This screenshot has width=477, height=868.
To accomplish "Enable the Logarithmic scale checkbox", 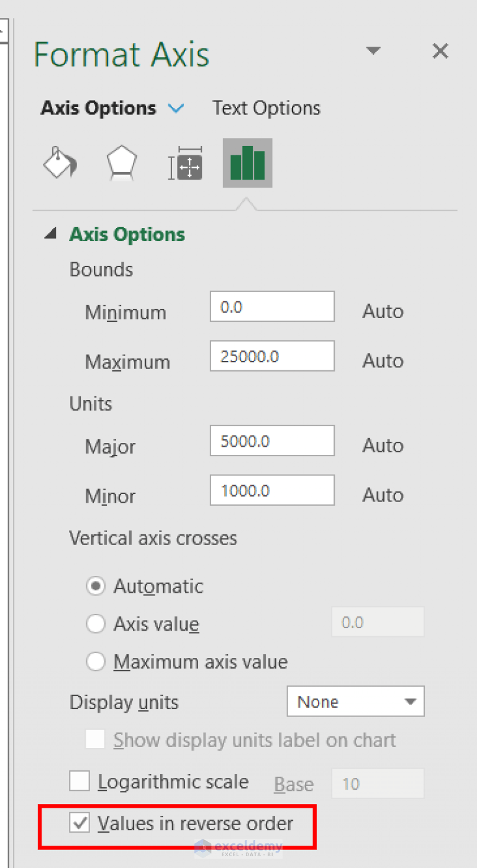I will pyautogui.click(x=79, y=781).
